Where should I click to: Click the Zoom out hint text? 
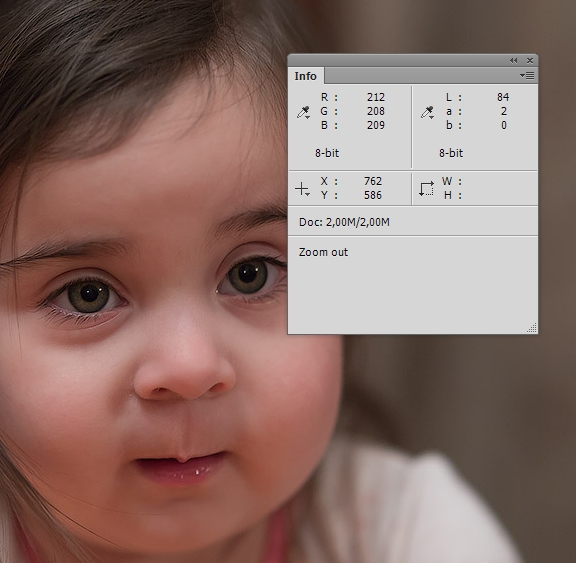323,252
